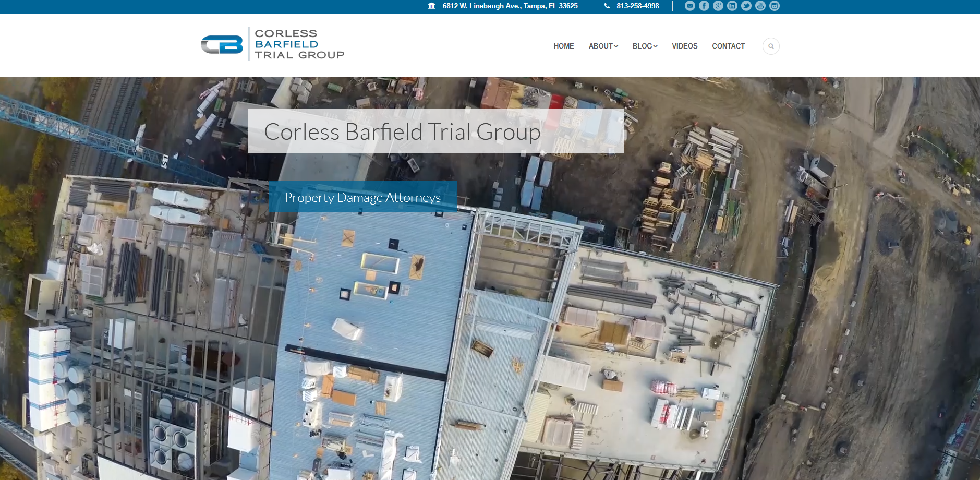980x480 pixels.
Task: Open the LinkedIn social icon
Action: click(732, 6)
